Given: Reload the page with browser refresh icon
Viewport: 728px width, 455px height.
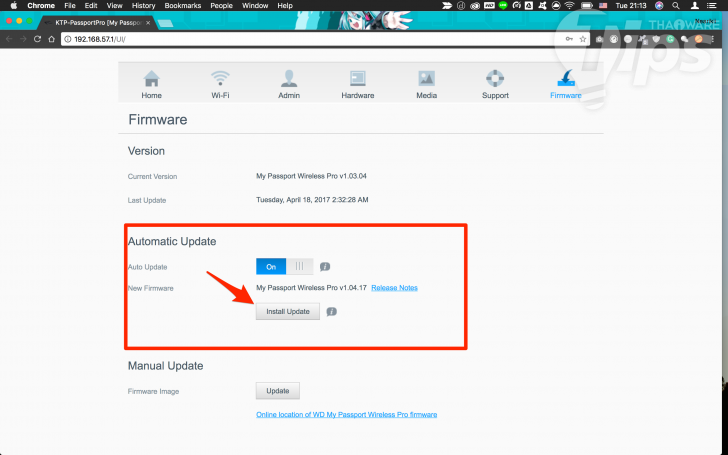Looking at the screenshot, I should pos(38,39).
